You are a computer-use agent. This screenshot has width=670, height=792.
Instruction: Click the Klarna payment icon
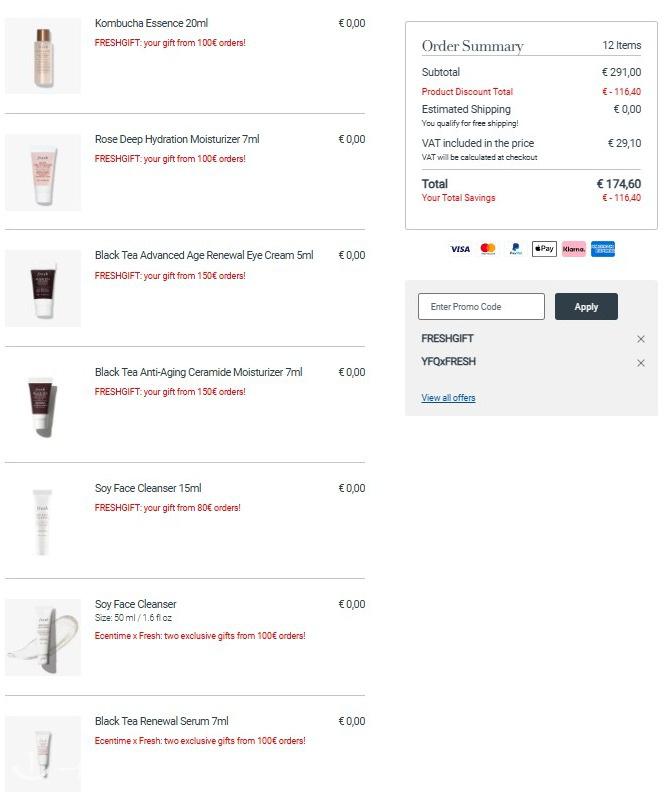click(x=573, y=249)
